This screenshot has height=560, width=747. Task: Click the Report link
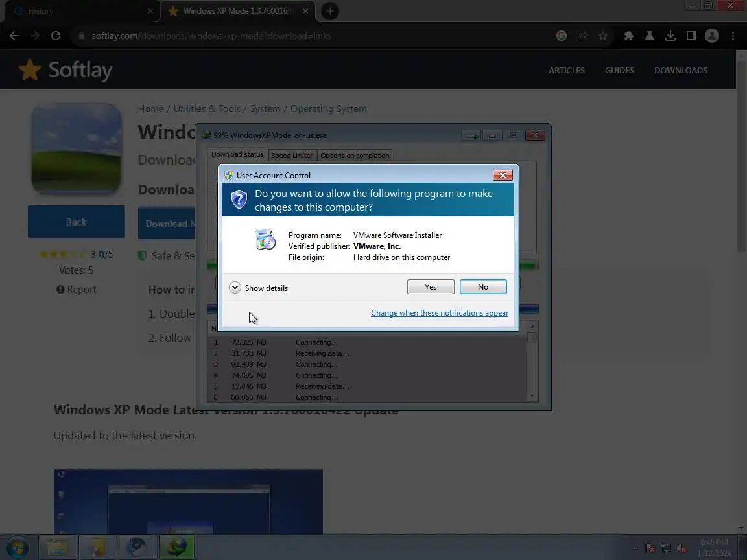pyautogui.click(x=77, y=289)
